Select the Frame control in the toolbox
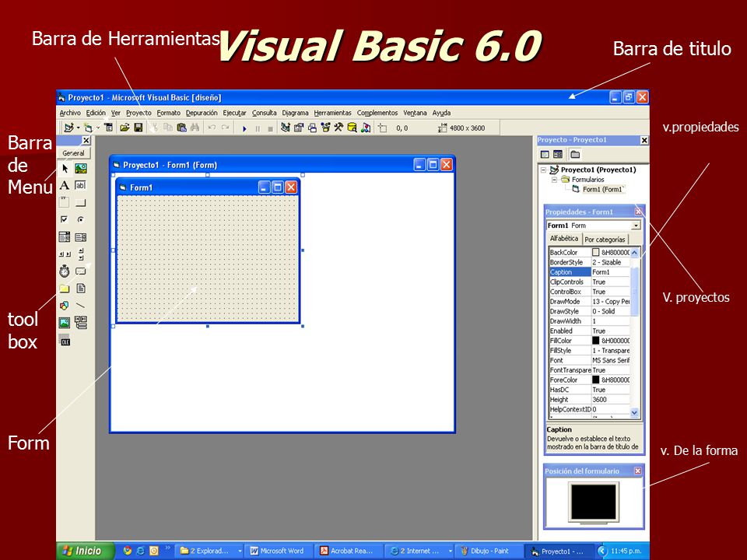 click(x=65, y=202)
